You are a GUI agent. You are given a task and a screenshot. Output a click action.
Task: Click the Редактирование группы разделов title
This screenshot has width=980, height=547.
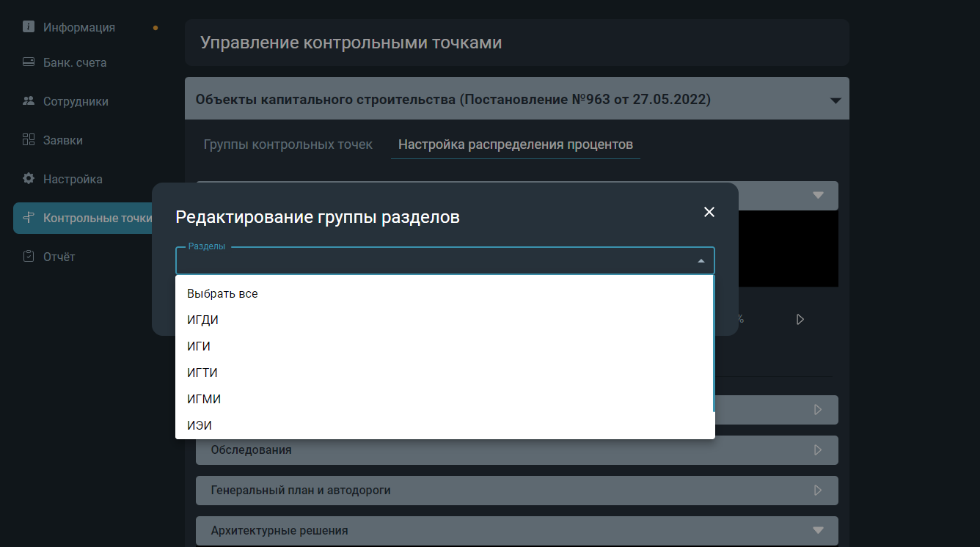(318, 217)
